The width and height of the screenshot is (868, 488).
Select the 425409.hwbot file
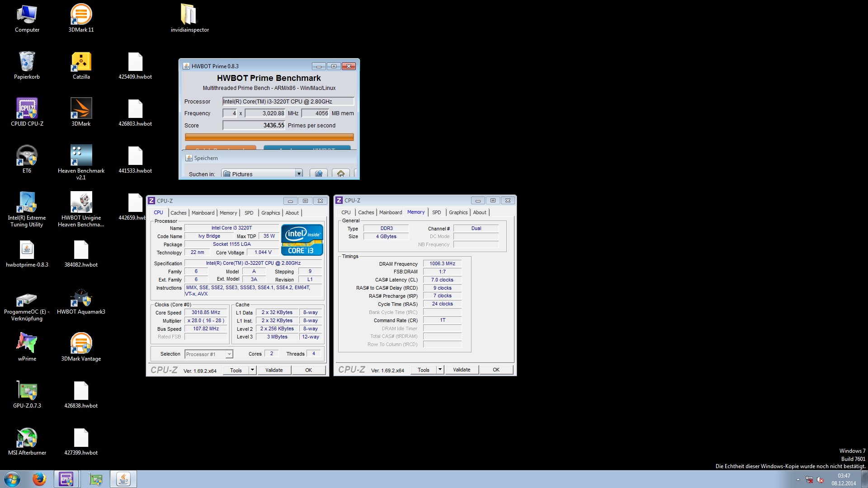pos(135,65)
